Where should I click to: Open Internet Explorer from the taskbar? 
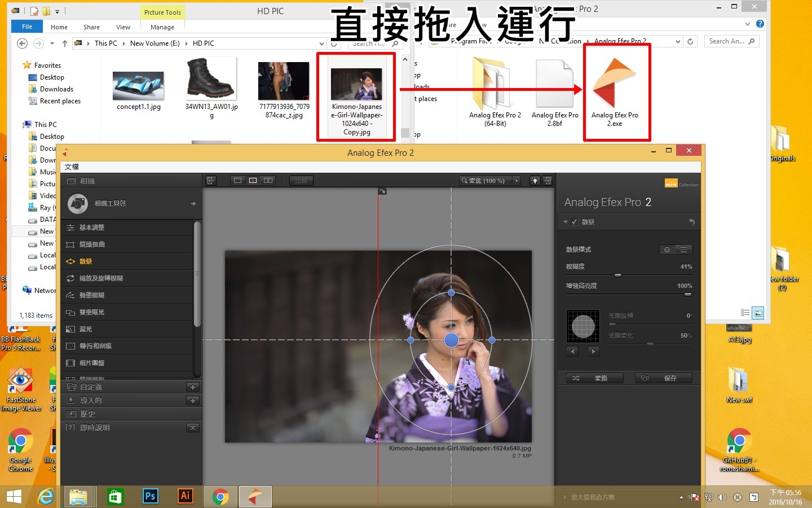click(45, 497)
